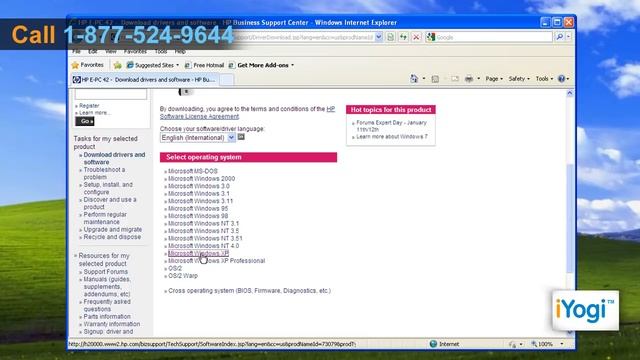This screenshot has height=360, width=640.
Task: Open Forums Expert Day hot topic
Action: (x=391, y=126)
